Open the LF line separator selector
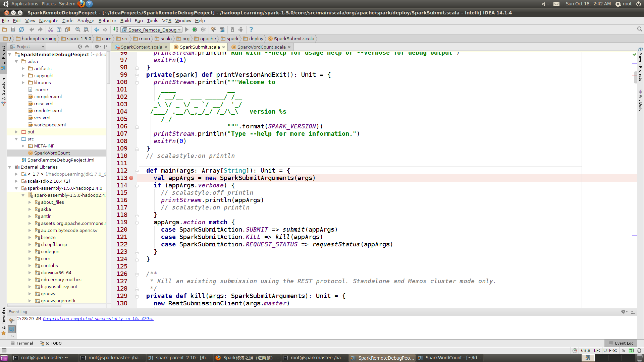The width and height of the screenshot is (644, 362). (x=597, y=351)
